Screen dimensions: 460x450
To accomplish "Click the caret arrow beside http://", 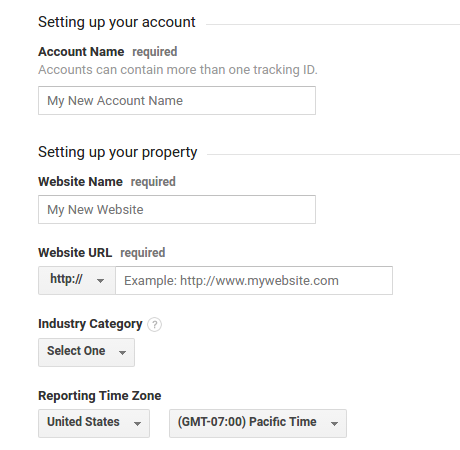I will click(100, 281).
